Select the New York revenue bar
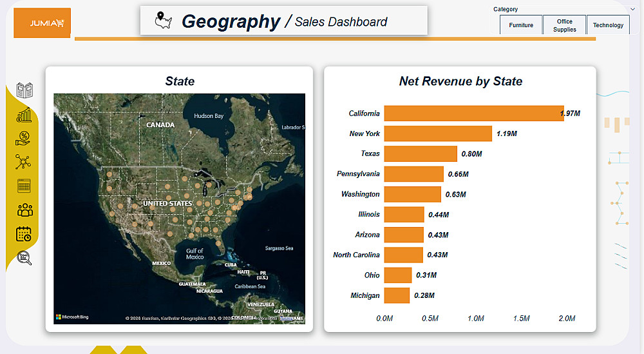Viewport: 644px width, 354px height. (x=438, y=133)
